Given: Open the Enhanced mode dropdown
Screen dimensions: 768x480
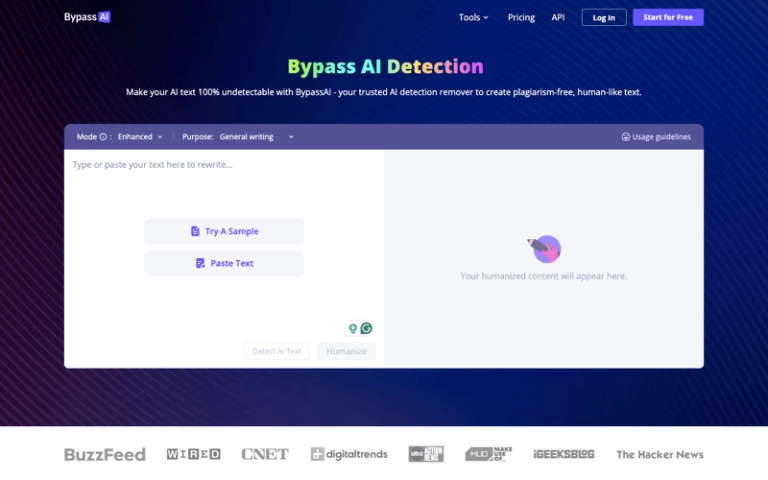Looking at the screenshot, I should point(140,137).
